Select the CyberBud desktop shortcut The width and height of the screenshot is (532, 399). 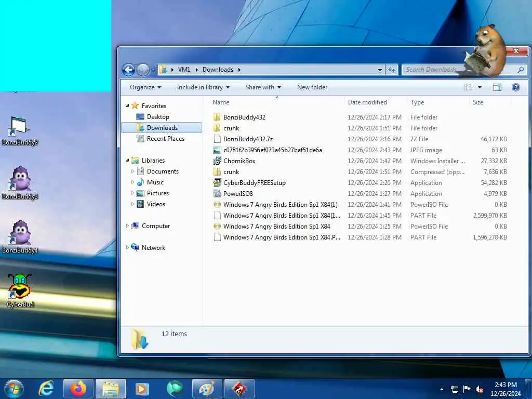(20, 291)
